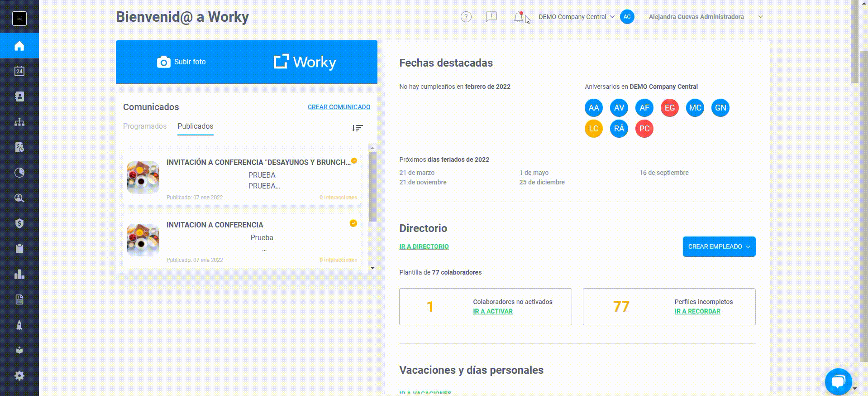Click "1 de mayo" holiday date
Viewport: 868px width, 396px height.
click(534, 173)
